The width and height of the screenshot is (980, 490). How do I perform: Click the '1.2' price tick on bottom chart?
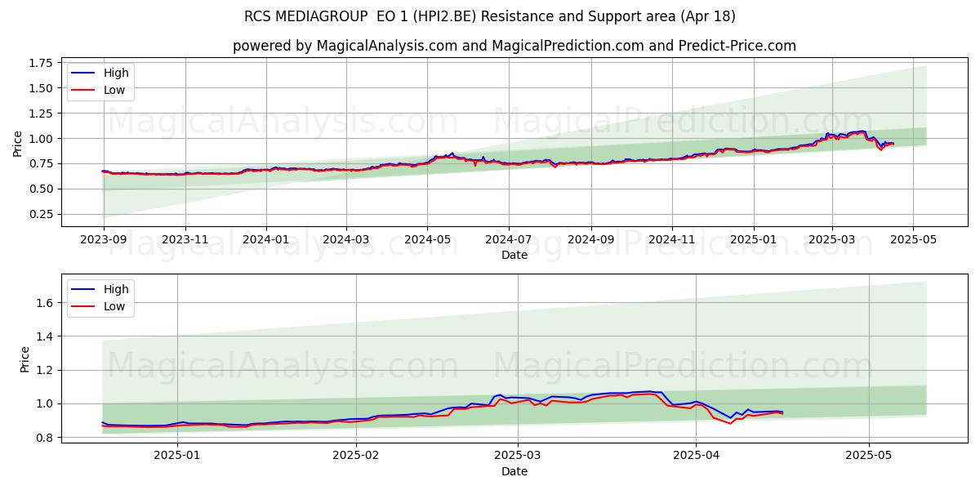(45, 370)
